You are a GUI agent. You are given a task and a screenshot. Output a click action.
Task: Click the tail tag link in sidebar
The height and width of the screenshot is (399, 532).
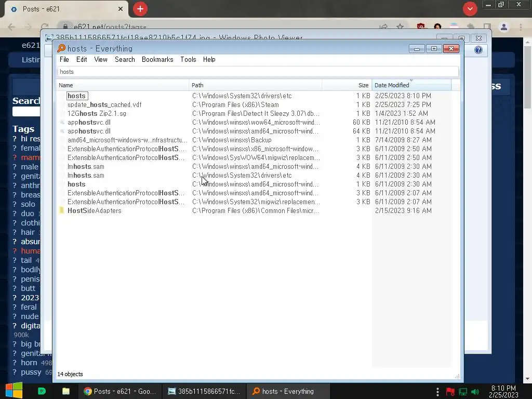(x=26, y=260)
